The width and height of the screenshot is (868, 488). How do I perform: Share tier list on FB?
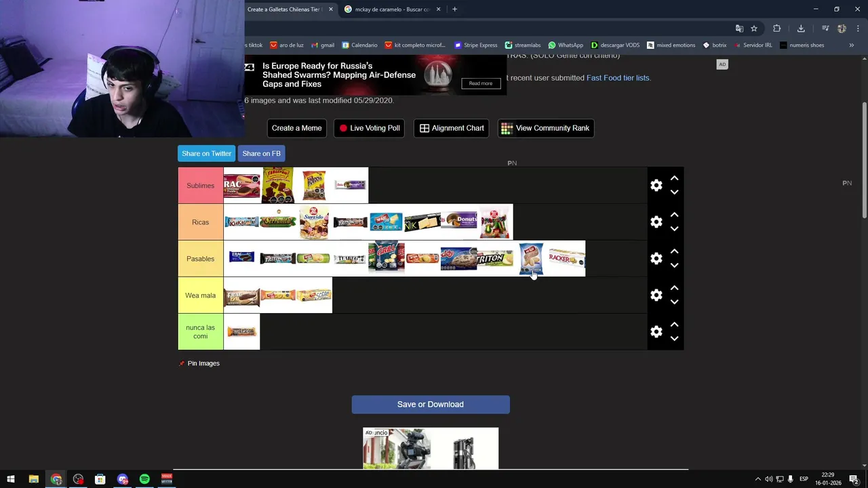(x=261, y=153)
